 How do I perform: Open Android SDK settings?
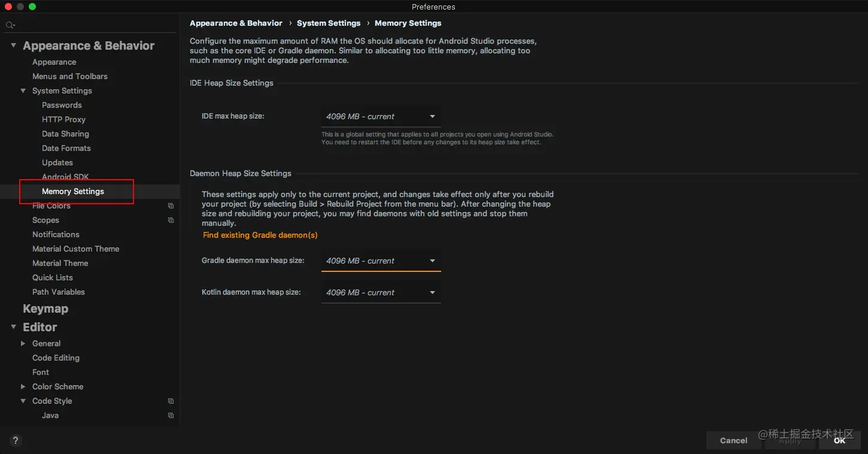point(65,177)
